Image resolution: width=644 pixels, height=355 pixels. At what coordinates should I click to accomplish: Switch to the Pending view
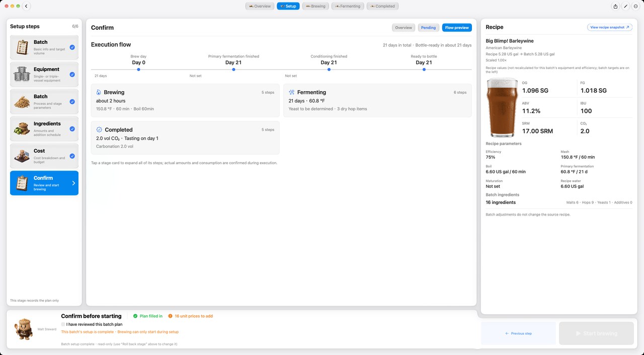(x=428, y=28)
